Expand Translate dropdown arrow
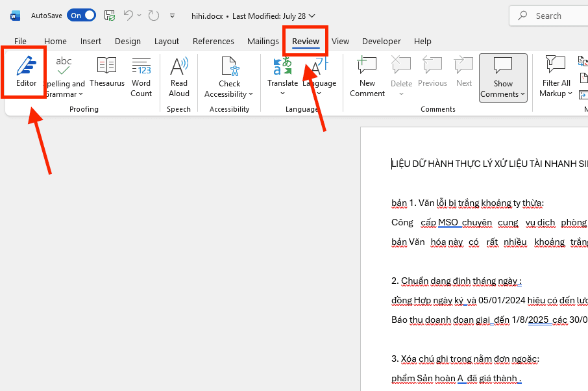 click(x=282, y=94)
